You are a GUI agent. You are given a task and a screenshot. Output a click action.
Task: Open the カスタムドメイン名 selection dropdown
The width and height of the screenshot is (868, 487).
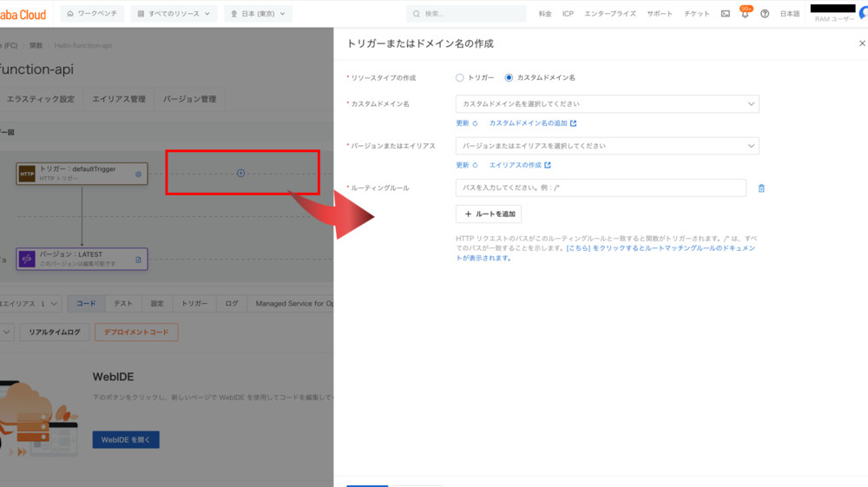pos(607,104)
